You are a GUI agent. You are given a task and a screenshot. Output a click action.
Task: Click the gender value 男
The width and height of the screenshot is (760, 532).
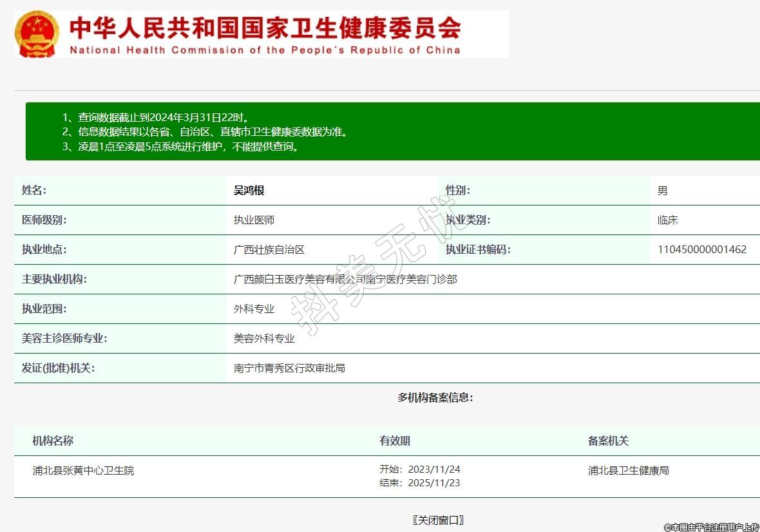[x=662, y=191]
